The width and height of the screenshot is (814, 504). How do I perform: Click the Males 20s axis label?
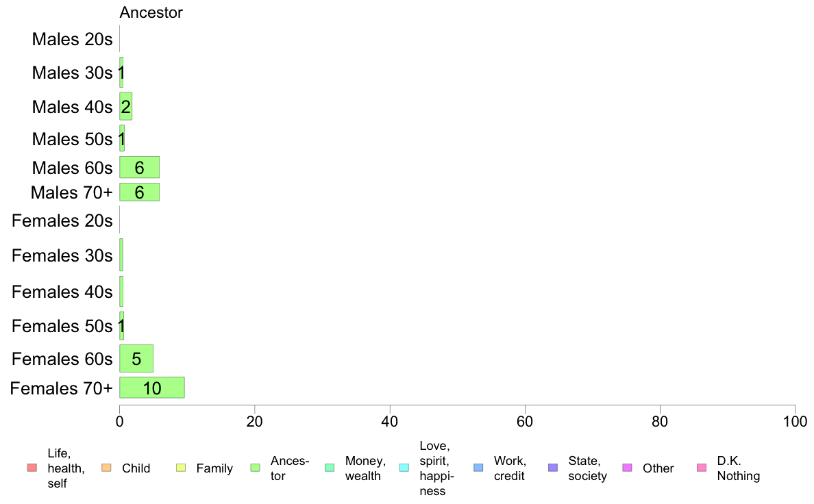pos(72,39)
